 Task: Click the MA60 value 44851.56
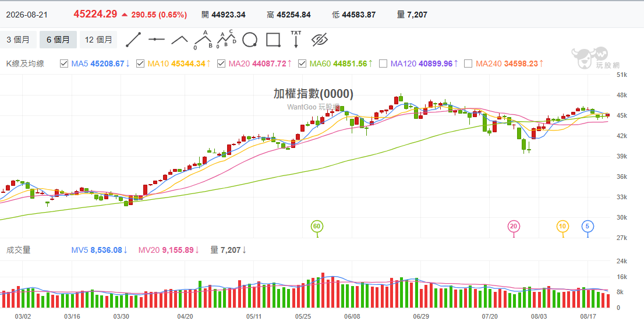(349, 64)
